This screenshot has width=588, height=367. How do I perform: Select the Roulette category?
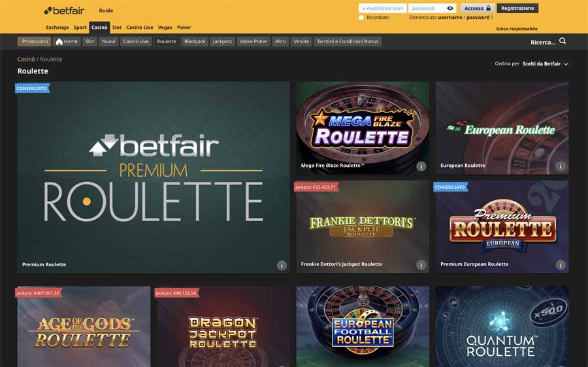(x=167, y=41)
